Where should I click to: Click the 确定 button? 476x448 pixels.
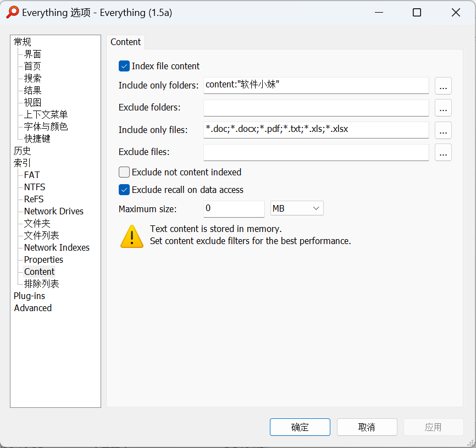point(300,427)
